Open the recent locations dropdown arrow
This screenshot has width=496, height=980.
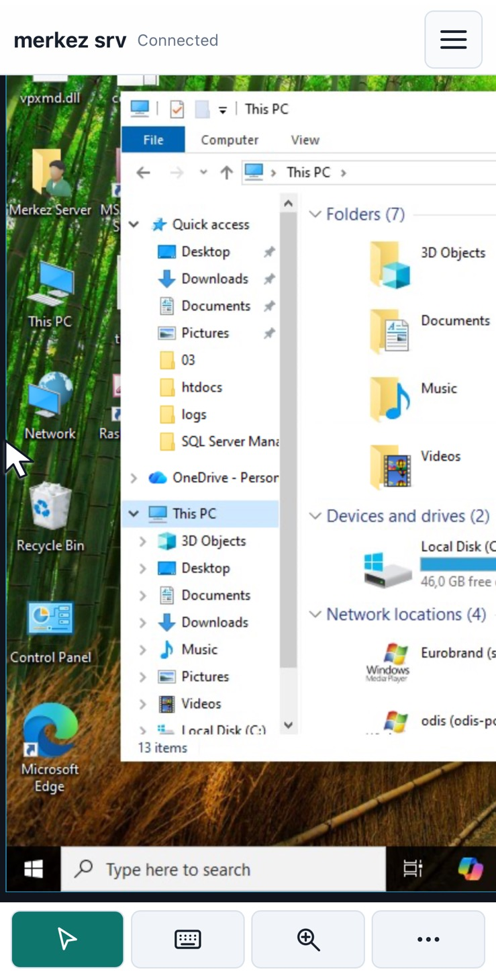(x=203, y=173)
